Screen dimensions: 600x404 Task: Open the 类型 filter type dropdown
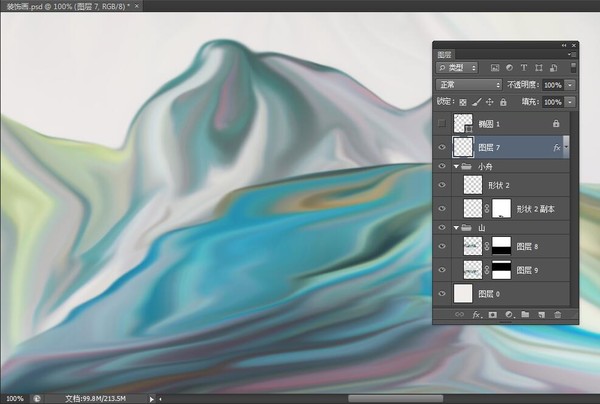(x=457, y=68)
